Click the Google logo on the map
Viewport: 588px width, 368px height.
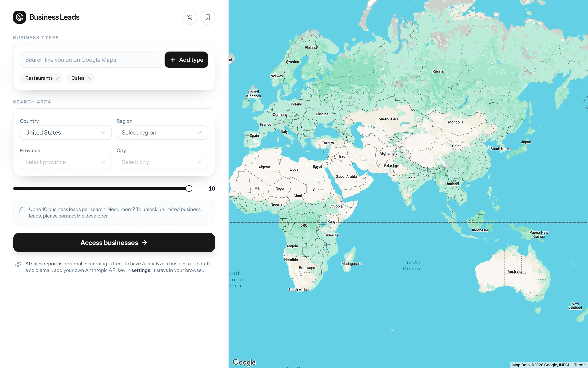(x=244, y=362)
